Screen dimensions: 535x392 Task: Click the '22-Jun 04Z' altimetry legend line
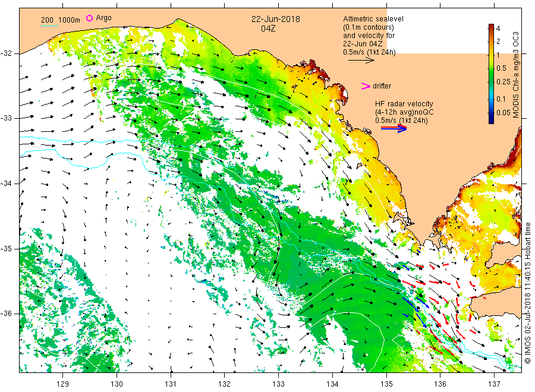point(363,44)
